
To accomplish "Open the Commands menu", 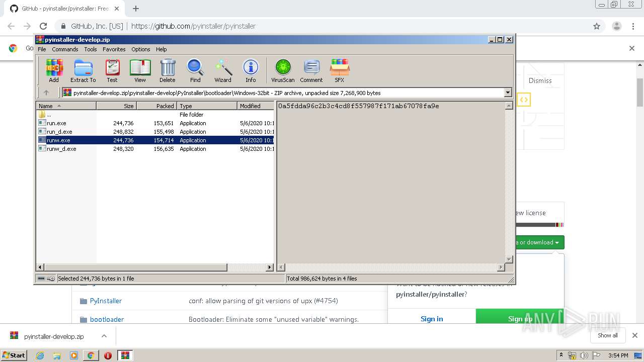I will [x=65, y=49].
